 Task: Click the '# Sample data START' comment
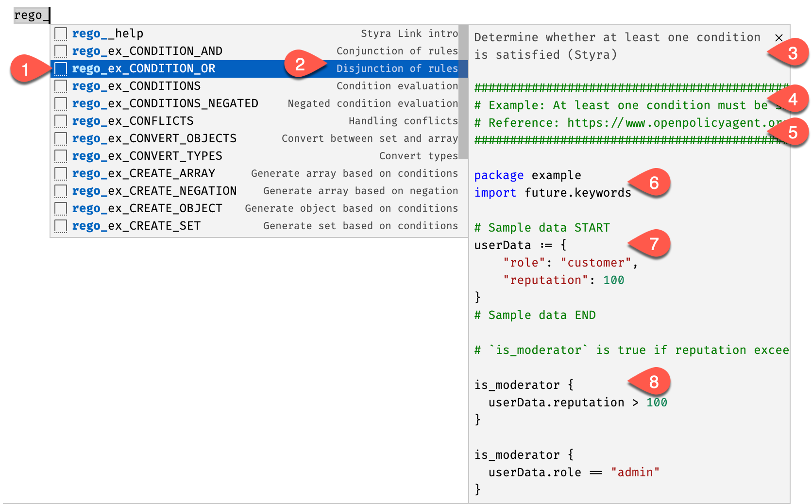pyautogui.click(x=542, y=228)
